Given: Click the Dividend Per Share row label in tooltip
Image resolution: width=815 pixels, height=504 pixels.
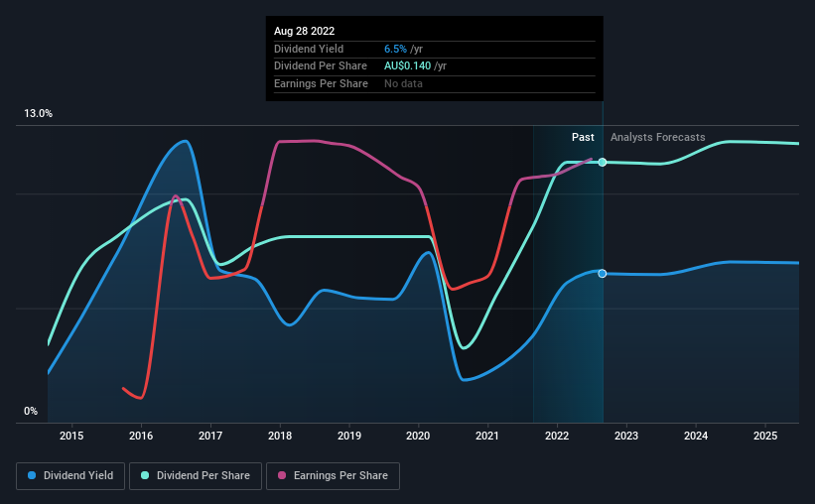Looking at the screenshot, I should click(x=321, y=66).
